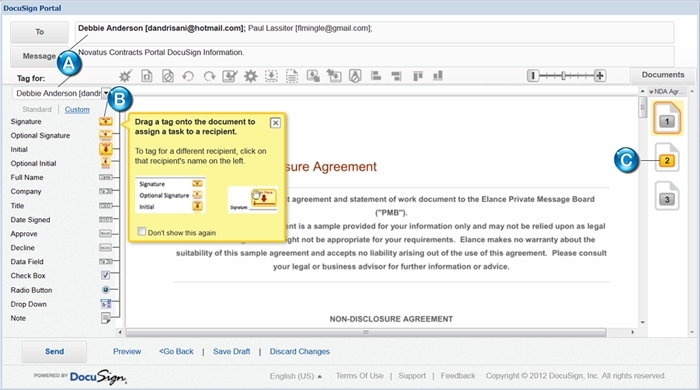This screenshot has width=700, height=390.
Task: Check the Don't show this again box
Action: [142, 232]
